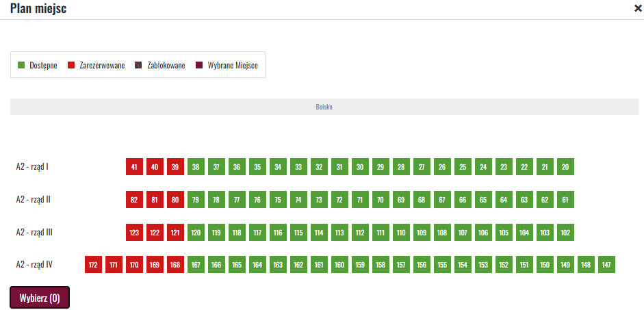644x310 pixels.
Task: Click the 'A2 - rząd II' row label
Action: coord(34,200)
